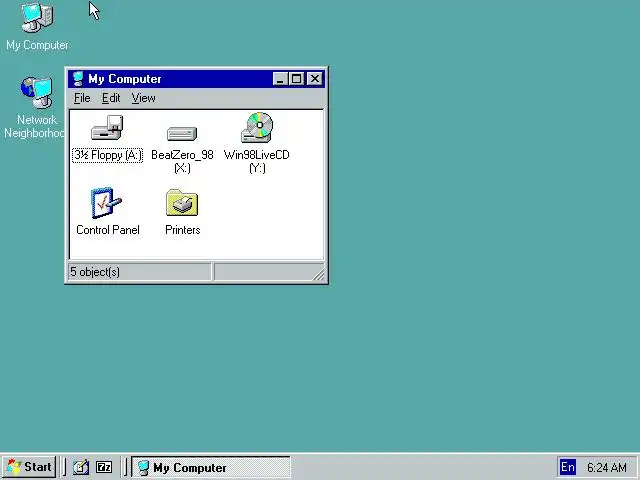Launch the 7z quick launch icon
Screen dimensions: 640x480
[104, 467]
